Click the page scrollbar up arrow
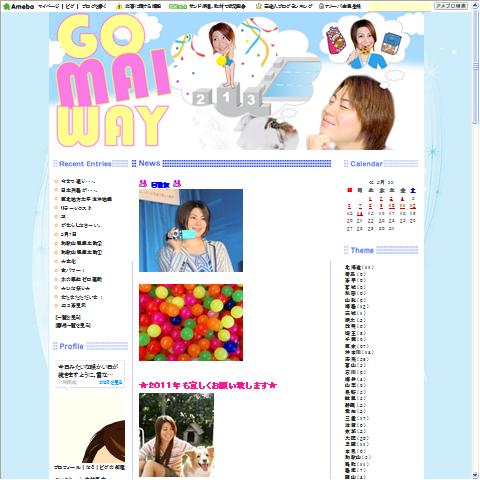This screenshot has height=480, width=480. [476, 6]
